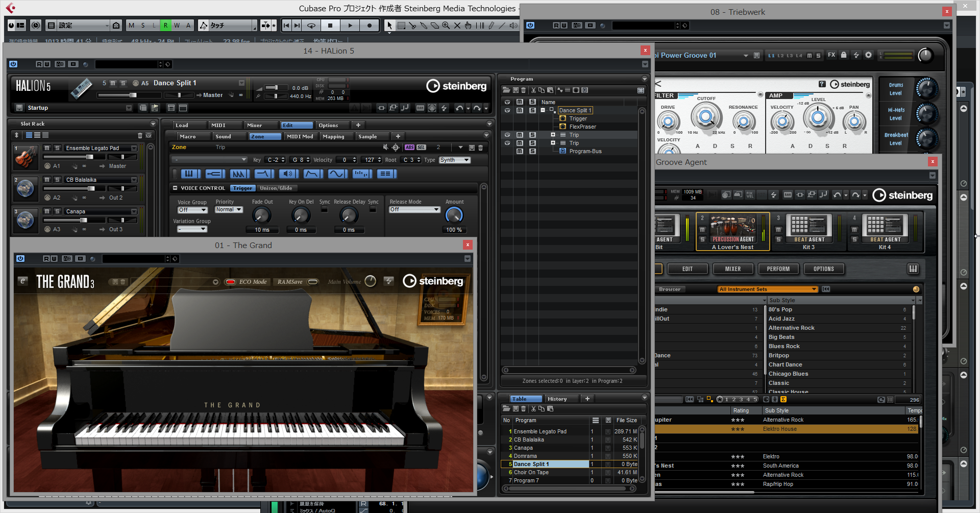Toggle ECO Mode in The Grand
Image resolution: width=980 pixels, height=513 pixels.
point(230,282)
